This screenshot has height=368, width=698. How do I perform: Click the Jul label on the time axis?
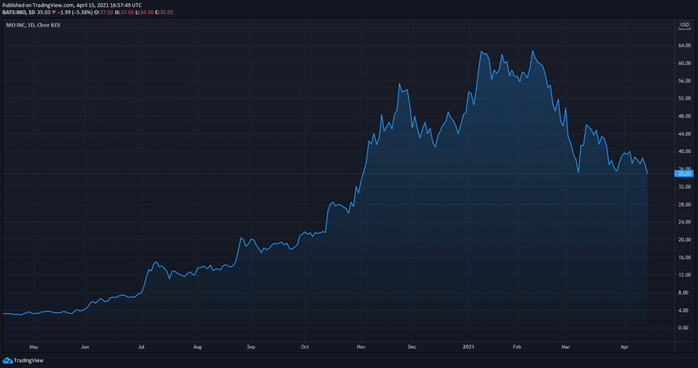[x=141, y=347]
